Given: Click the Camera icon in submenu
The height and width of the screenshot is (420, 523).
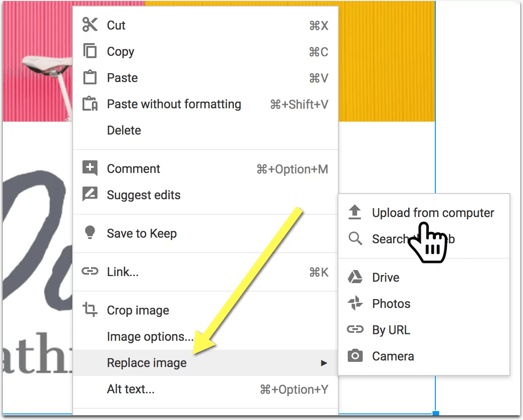Looking at the screenshot, I should point(355,356).
